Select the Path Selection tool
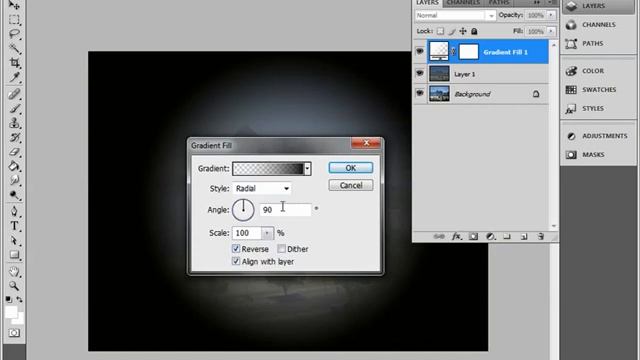640x360 pixels. [14, 240]
